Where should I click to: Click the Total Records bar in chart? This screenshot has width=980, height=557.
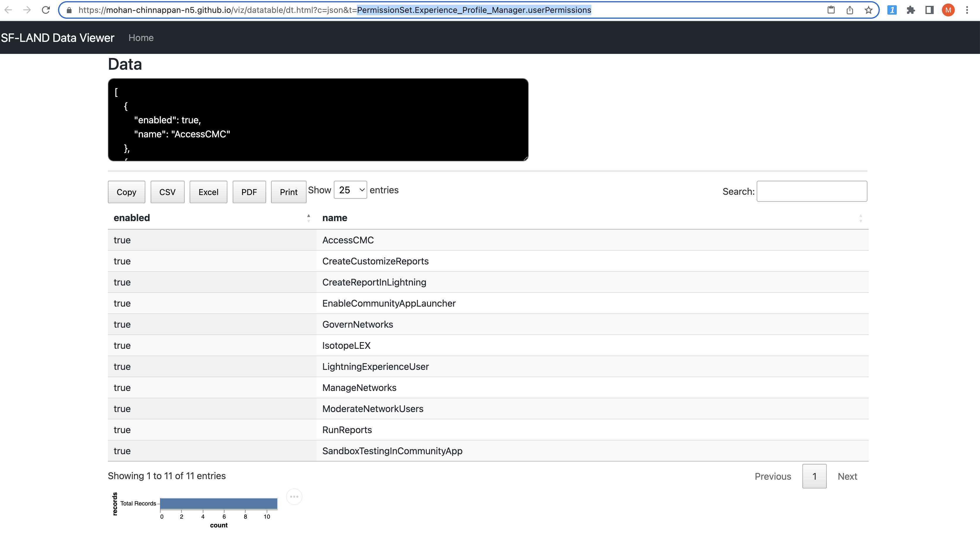tap(219, 503)
